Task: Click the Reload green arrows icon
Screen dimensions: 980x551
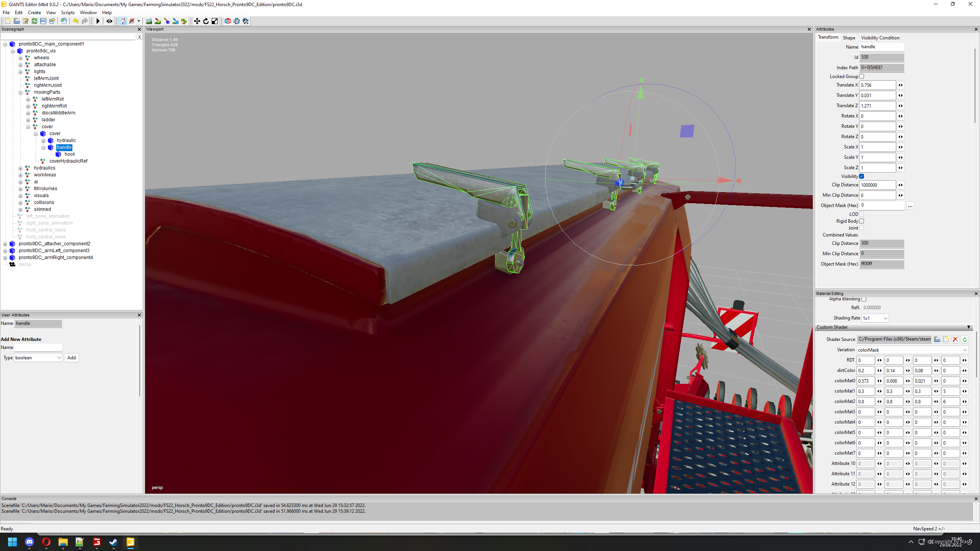Action: click(x=34, y=21)
